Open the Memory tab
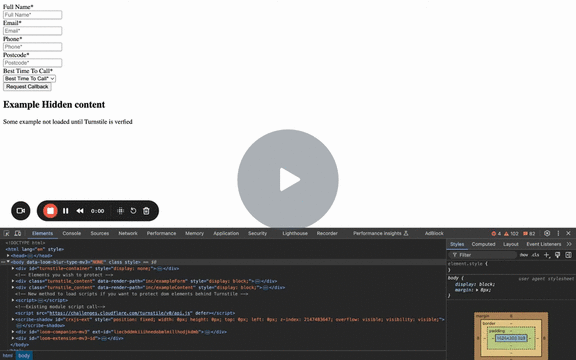The image size is (576, 360). pos(194,233)
